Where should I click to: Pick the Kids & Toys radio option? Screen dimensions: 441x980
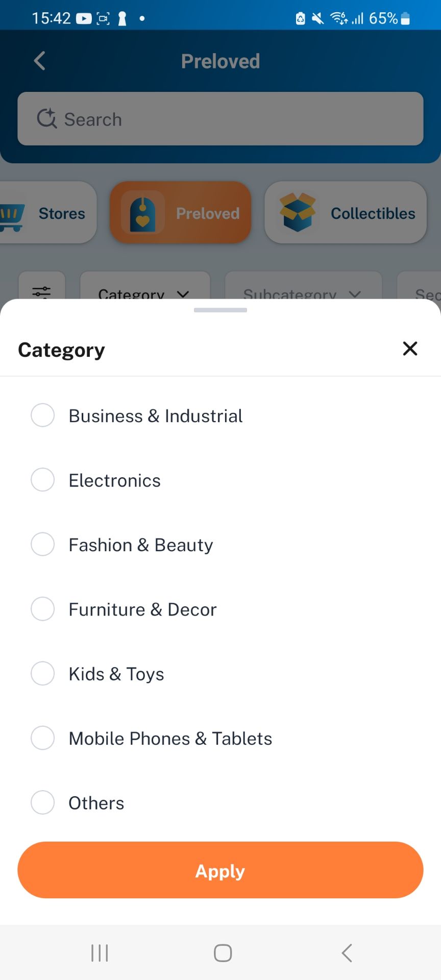pos(43,673)
